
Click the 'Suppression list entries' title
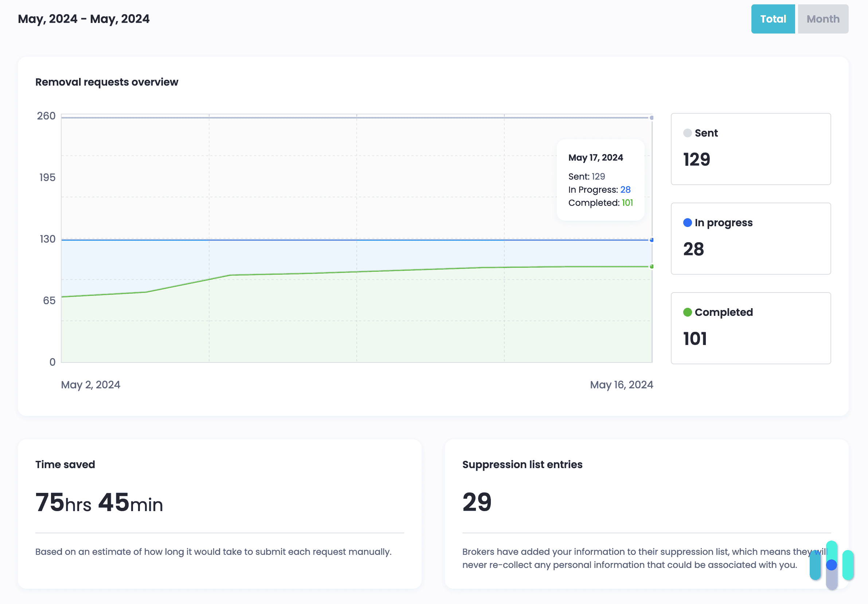[x=522, y=464]
